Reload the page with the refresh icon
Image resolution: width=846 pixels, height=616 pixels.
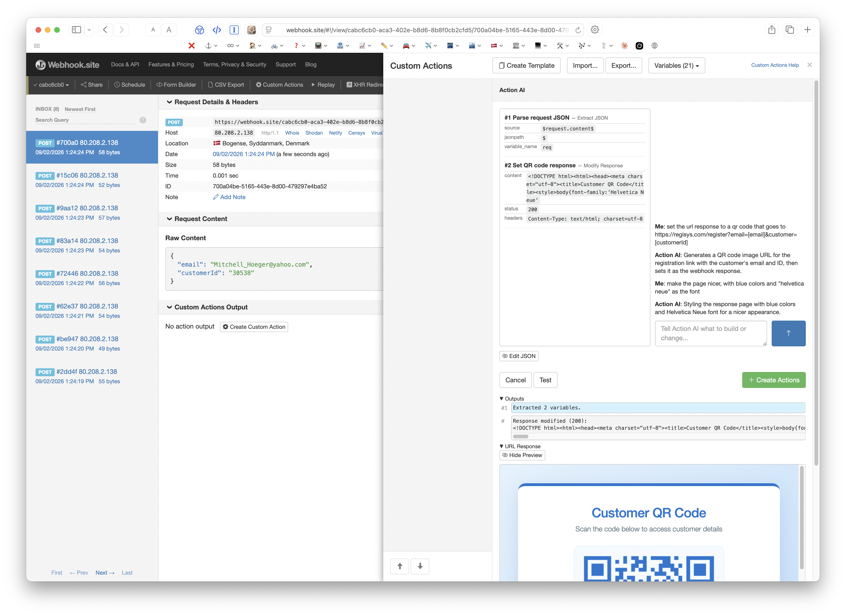pos(578,30)
